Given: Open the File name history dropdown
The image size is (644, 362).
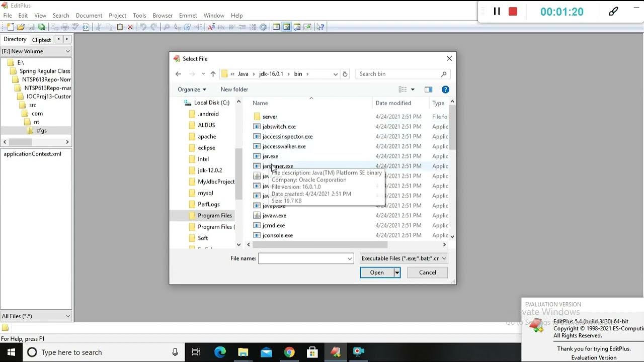Looking at the screenshot, I should pyautogui.click(x=350, y=258).
